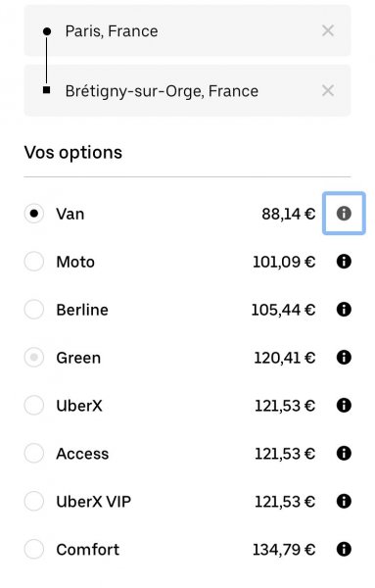The image size is (375, 588).
Task: Choose the Access radio option
Action: coord(34,454)
